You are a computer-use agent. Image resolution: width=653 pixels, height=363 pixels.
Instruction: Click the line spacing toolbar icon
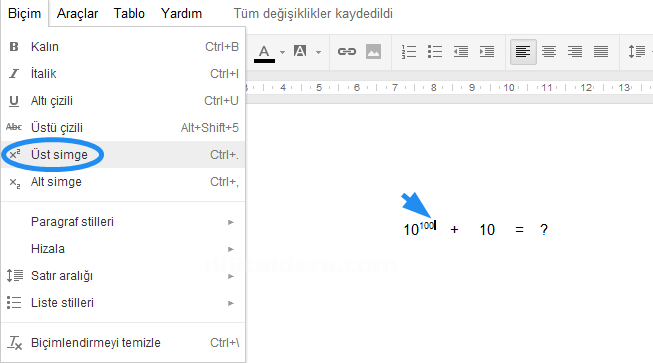pos(637,52)
